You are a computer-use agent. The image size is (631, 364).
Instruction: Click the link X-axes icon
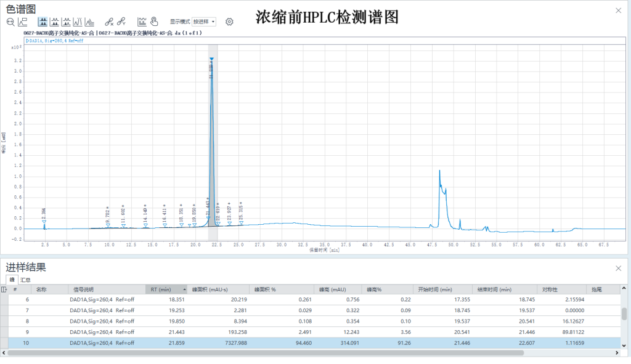109,22
